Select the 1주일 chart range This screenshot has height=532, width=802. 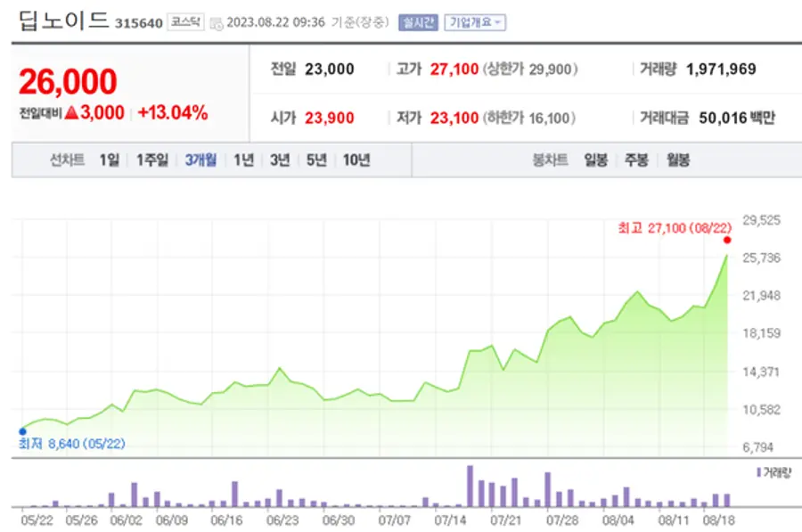[x=151, y=160]
